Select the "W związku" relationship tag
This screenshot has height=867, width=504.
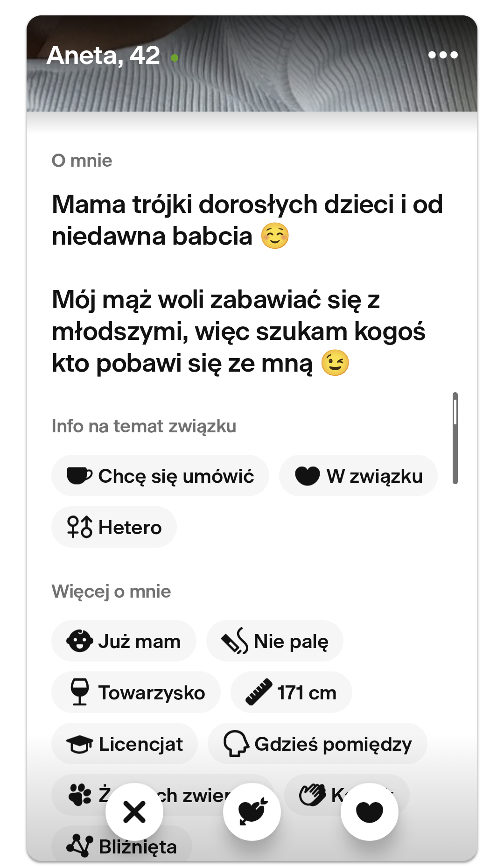pos(358,476)
